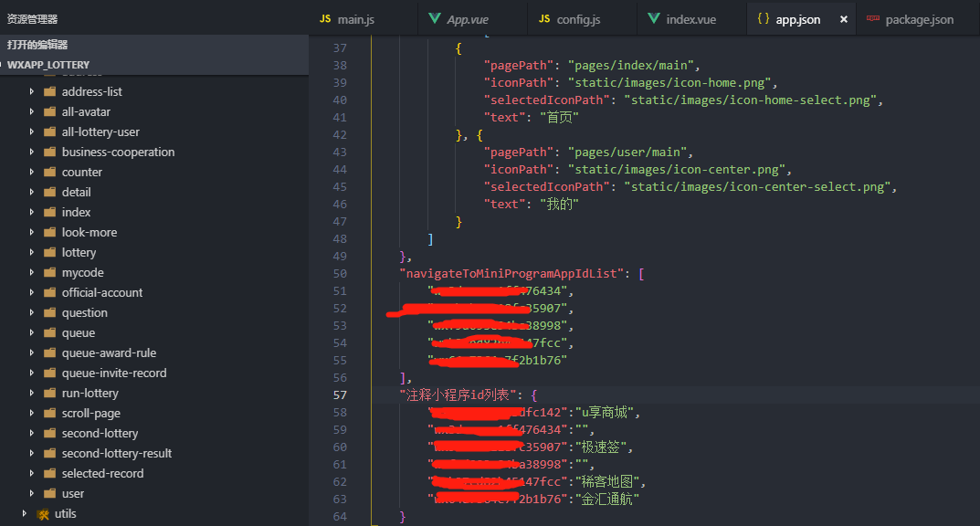Select the address-list folder name

92,92
